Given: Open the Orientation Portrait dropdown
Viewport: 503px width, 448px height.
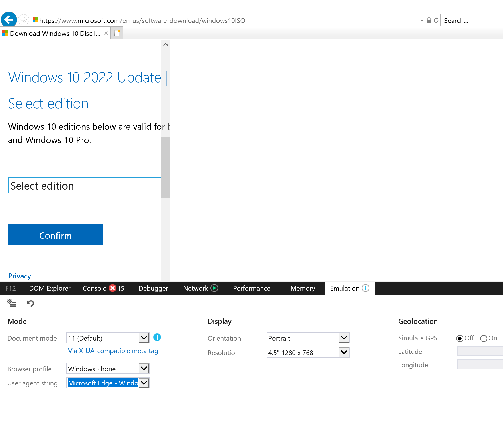Looking at the screenshot, I should pos(308,338).
